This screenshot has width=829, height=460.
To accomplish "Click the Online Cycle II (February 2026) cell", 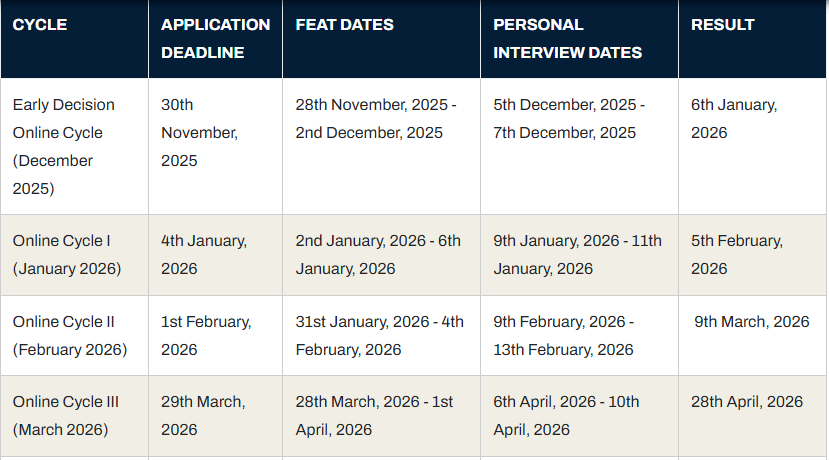I will tap(70, 335).
